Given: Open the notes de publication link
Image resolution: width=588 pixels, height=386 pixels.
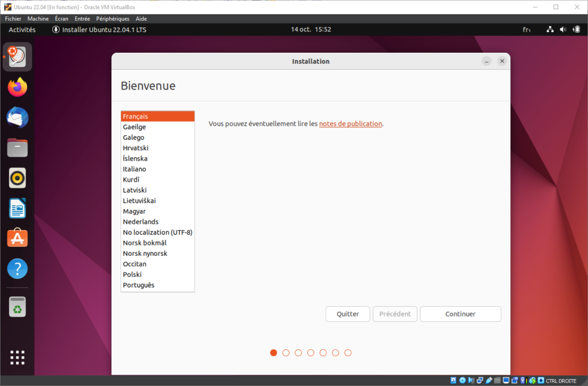Looking at the screenshot, I should [x=350, y=123].
